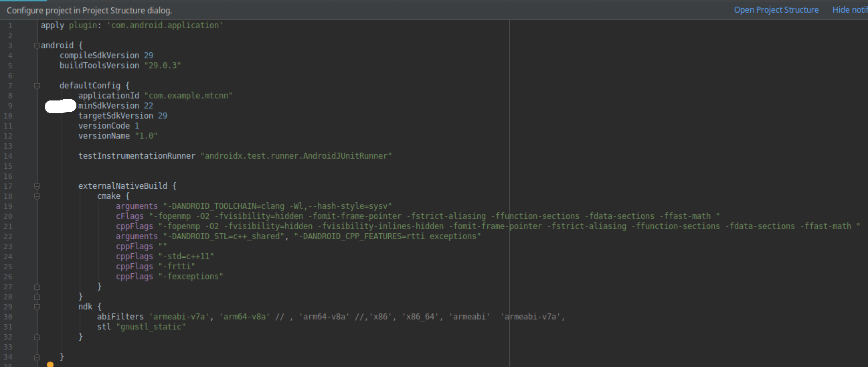The width and height of the screenshot is (868, 367).
Task: Click line number 30 in gutter
Action: [8, 317]
